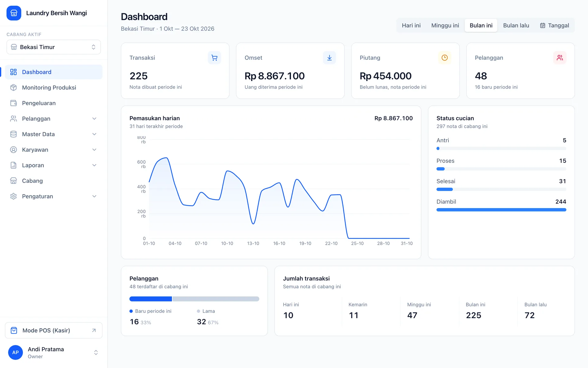The height and width of the screenshot is (368, 588).
Task: Click the '297 nota di cabang ini' subtitle
Action: [x=462, y=126]
